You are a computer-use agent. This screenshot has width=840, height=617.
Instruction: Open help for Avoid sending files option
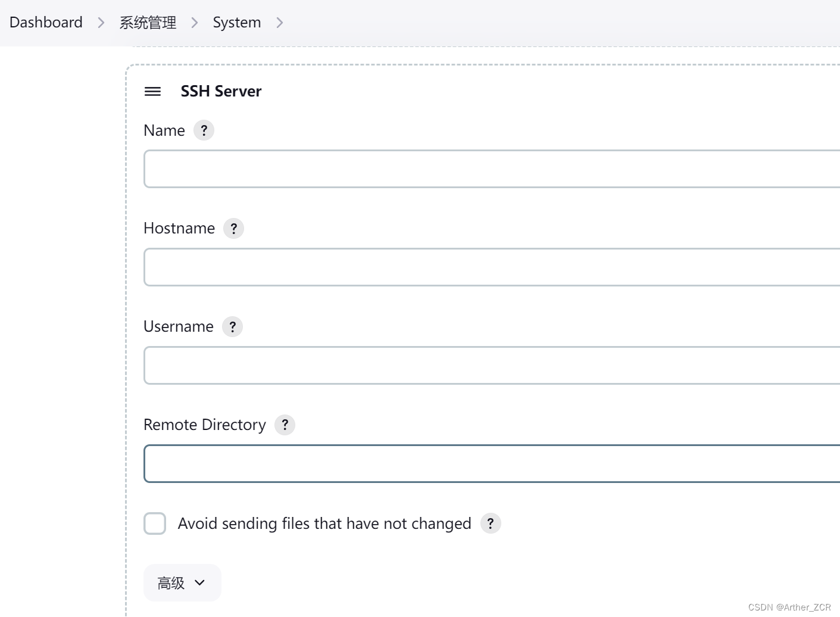[x=491, y=523]
